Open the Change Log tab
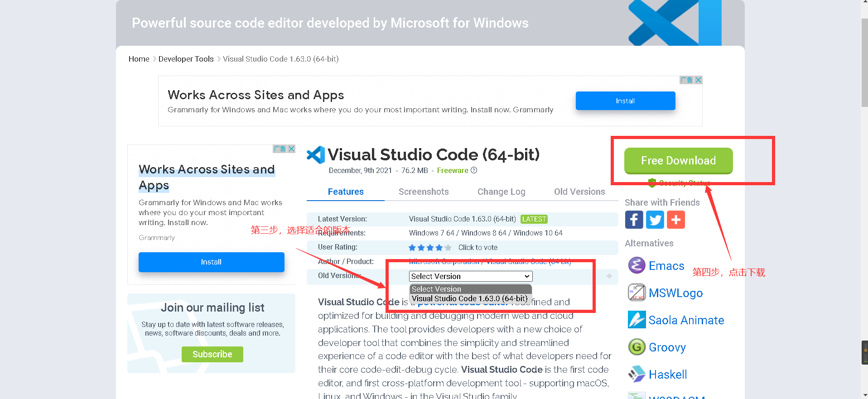This screenshot has height=399, width=868. pyautogui.click(x=502, y=192)
